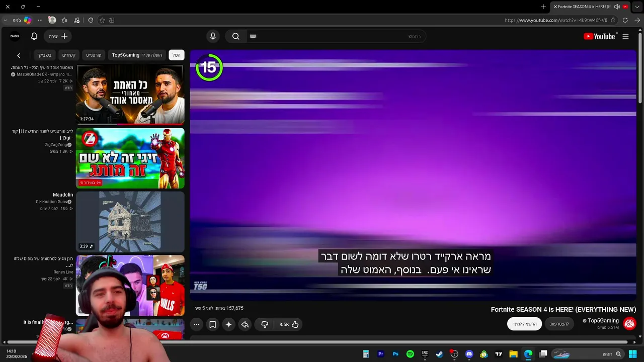Open Discord from the taskbar

coord(469,354)
